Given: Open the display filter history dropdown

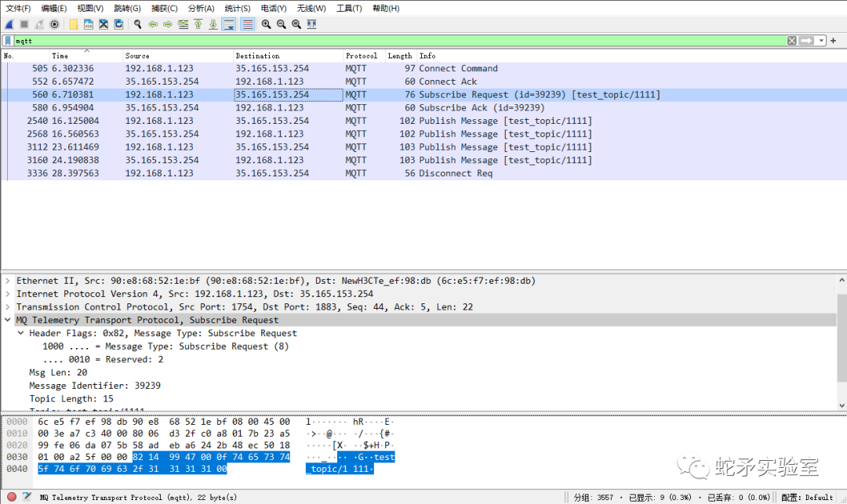Looking at the screenshot, I should [821, 41].
